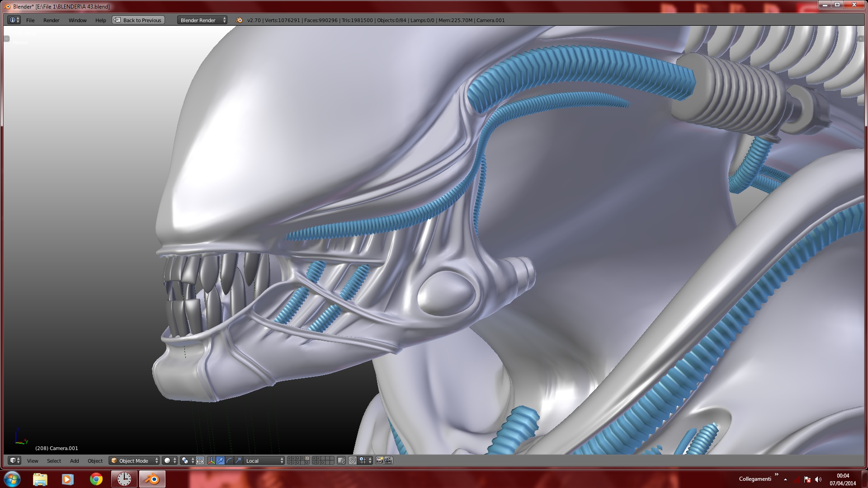Open the Add menu
This screenshot has height=488, width=868.
[x=74, y=460]
